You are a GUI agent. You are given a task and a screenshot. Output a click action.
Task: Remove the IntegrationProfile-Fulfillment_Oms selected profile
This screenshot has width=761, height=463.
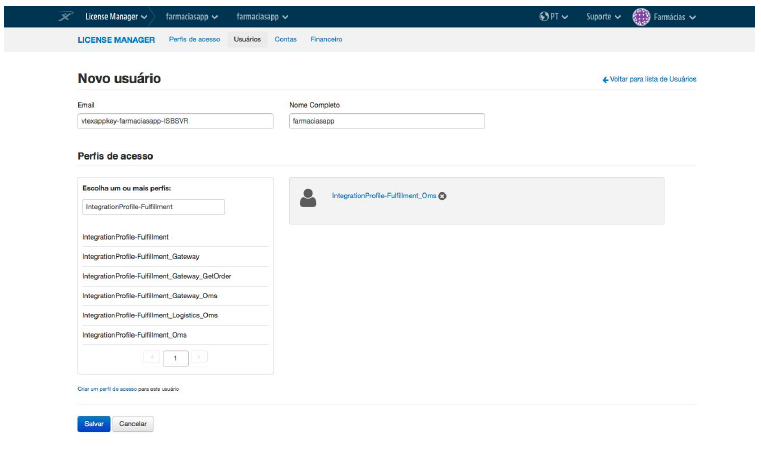[x=442, y=196]
